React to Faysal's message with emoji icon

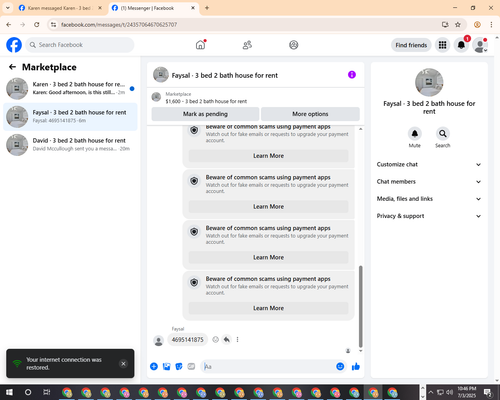coord(216,340)
